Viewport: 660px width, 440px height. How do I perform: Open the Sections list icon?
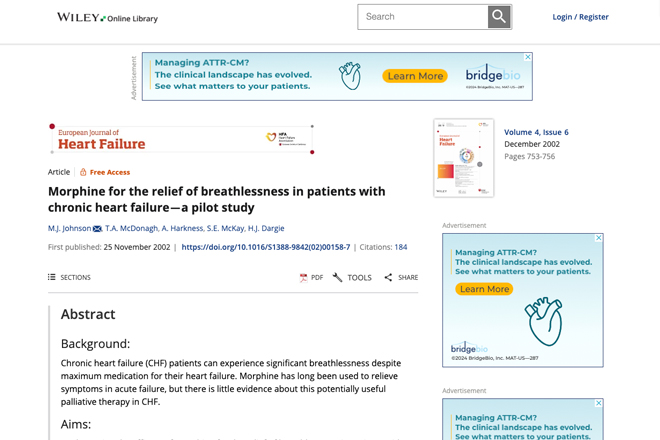click(52, 277)
